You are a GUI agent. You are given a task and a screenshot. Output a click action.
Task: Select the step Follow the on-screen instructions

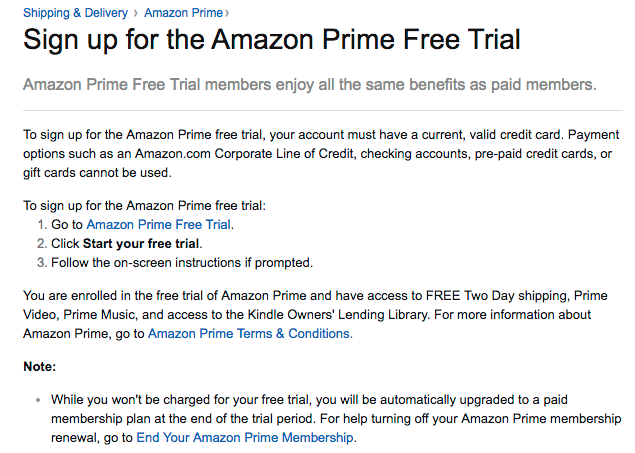(x=182, y=263)
